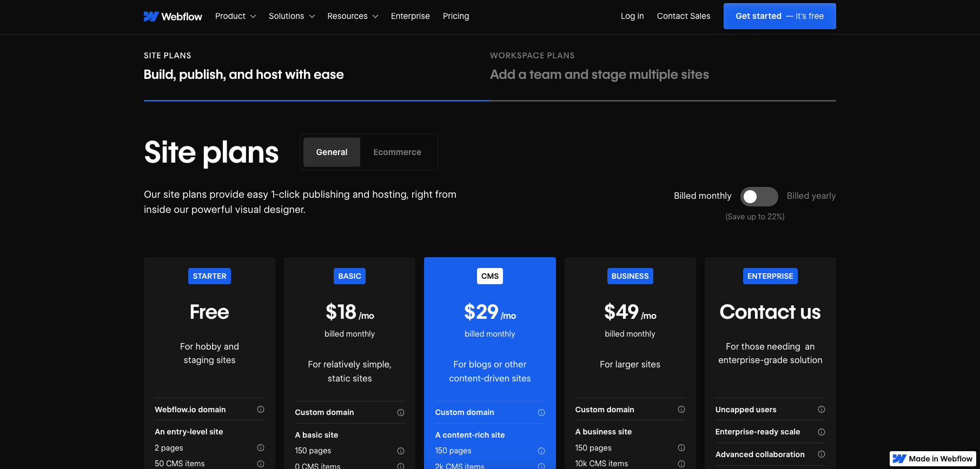Expand the Resources dropdown menu

pyautogui.click(x=353, y=16)
